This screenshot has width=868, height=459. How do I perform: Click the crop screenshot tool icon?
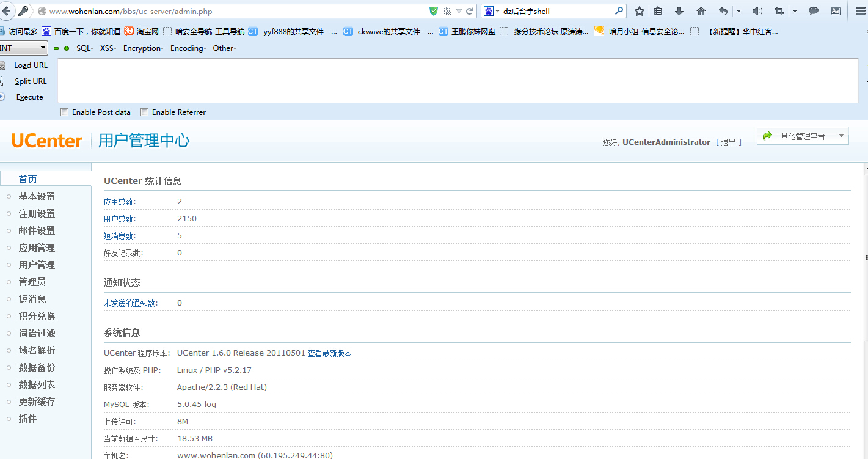[x=779, y=11]
